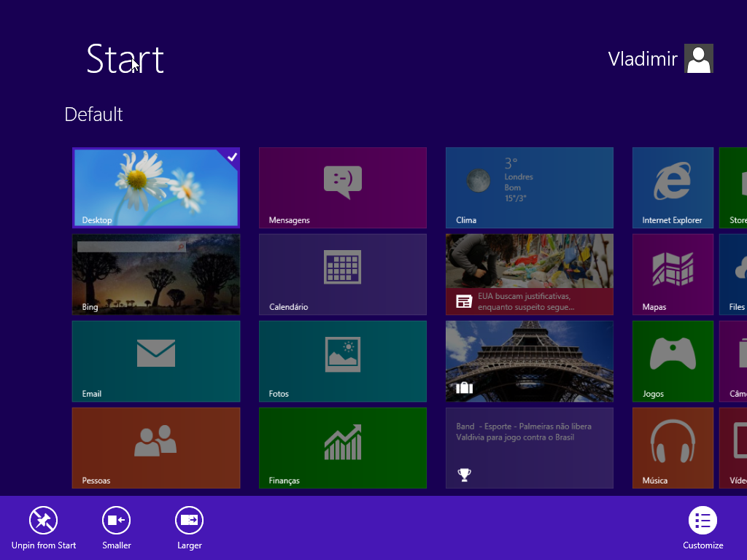Open the Mapas maps tile
The width and height of the screenshot is (747, 560).
(673, 274)
